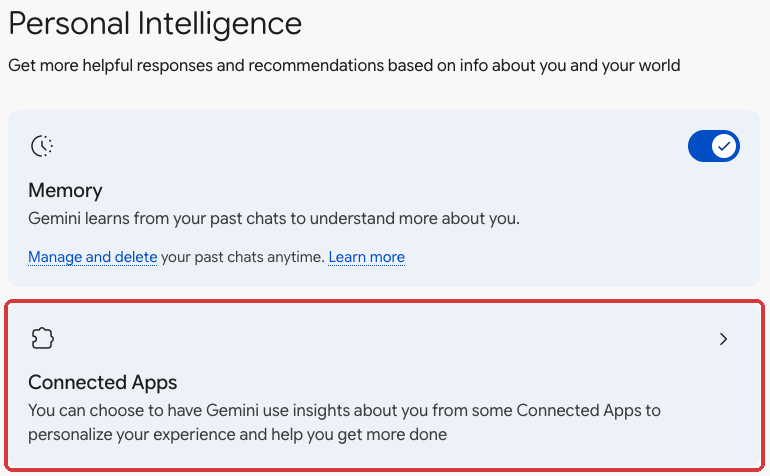Click the 'Gemini learns from your past chats' description

(x=274, y=218)
